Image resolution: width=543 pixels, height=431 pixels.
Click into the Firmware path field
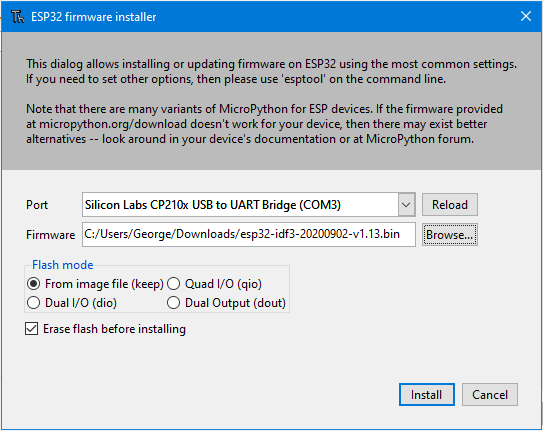pyautogui.click(x=249, y=234)
